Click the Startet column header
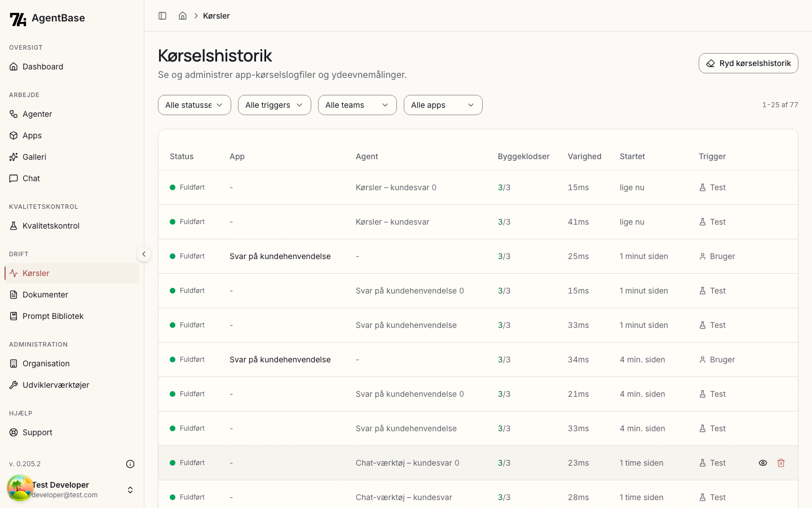This screenshot has width=812, height=508. click(x=632, y=156)
